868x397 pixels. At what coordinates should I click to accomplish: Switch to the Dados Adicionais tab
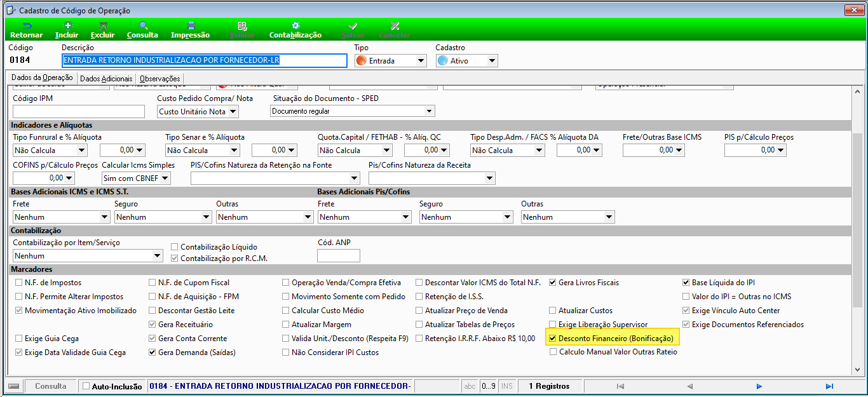[x=106, y=79]
